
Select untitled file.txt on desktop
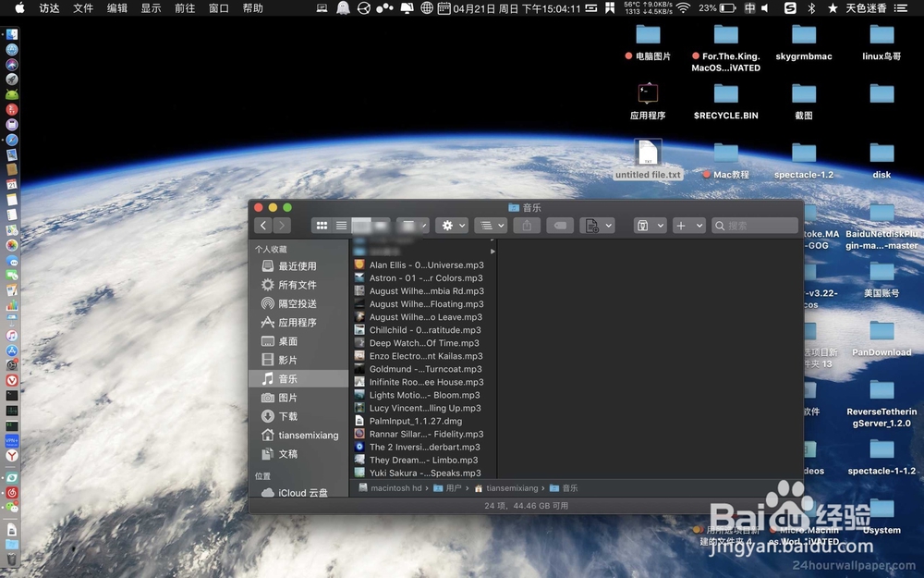point(648,159)
